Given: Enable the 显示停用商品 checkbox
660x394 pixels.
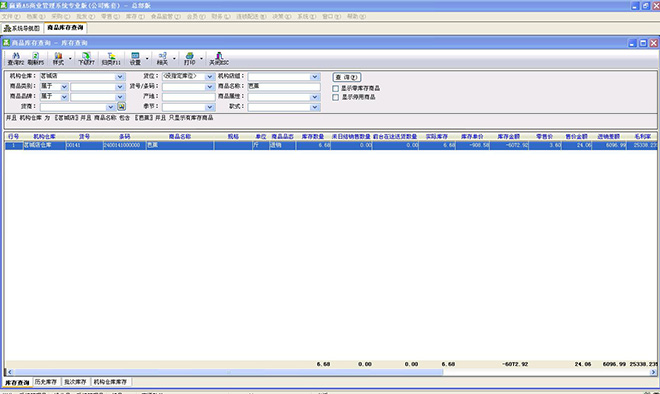Looking at the screenshot, I should pyautogui.click(x=335, y=97).
